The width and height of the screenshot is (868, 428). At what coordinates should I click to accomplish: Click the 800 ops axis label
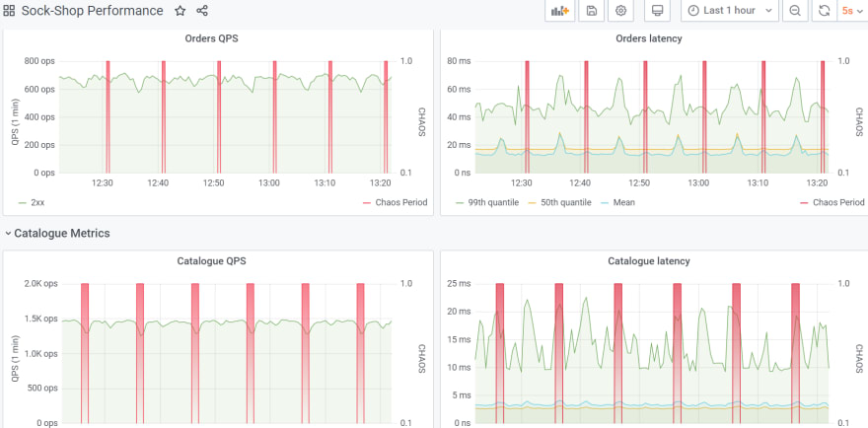39,61
